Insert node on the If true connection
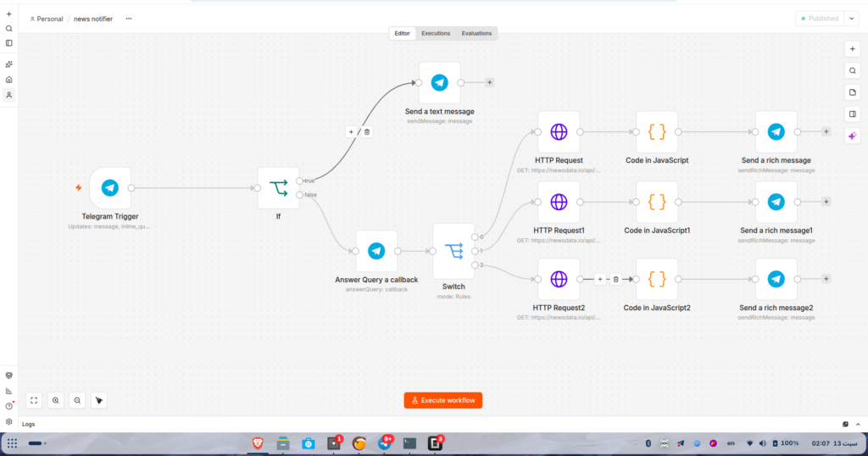This screenshot has height=456, width=868. [351, 131]
